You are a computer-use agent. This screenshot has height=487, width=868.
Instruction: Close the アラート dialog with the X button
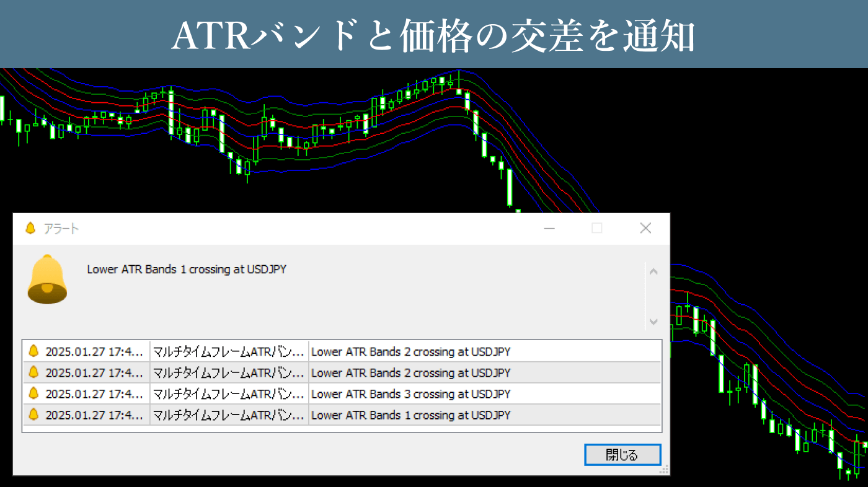(x=645, y=229)
